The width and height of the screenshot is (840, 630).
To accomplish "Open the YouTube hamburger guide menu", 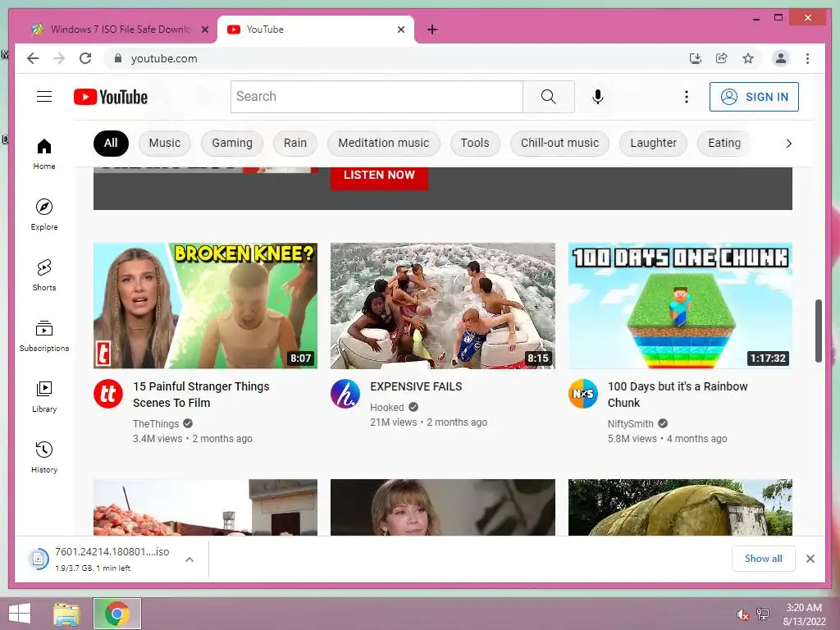I will (x=44, y=97).
